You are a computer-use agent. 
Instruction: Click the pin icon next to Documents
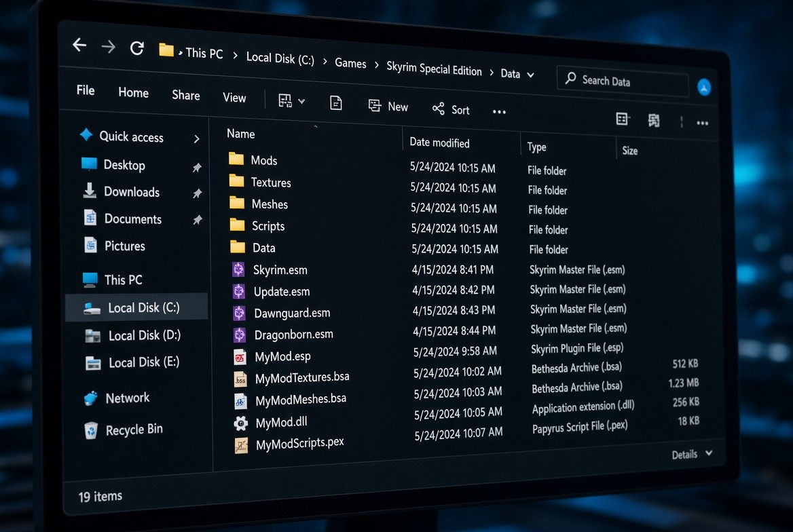[x=198, y=220]
